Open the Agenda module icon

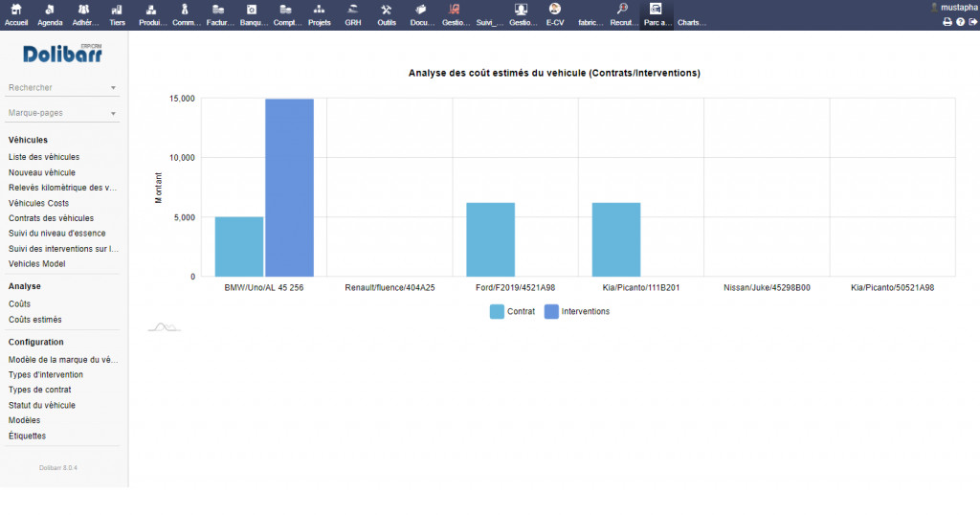[50, 10]
